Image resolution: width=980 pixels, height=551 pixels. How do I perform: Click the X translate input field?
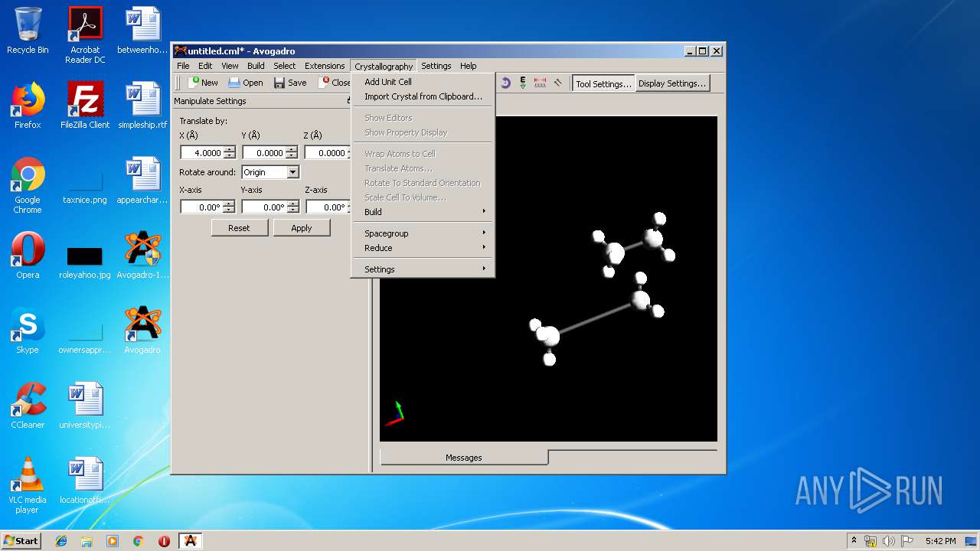pyautogui.click(x=202, y=153)
